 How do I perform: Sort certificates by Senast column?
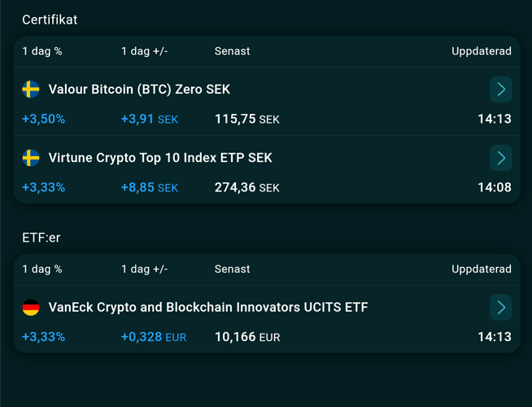click(x=232, y=51)
